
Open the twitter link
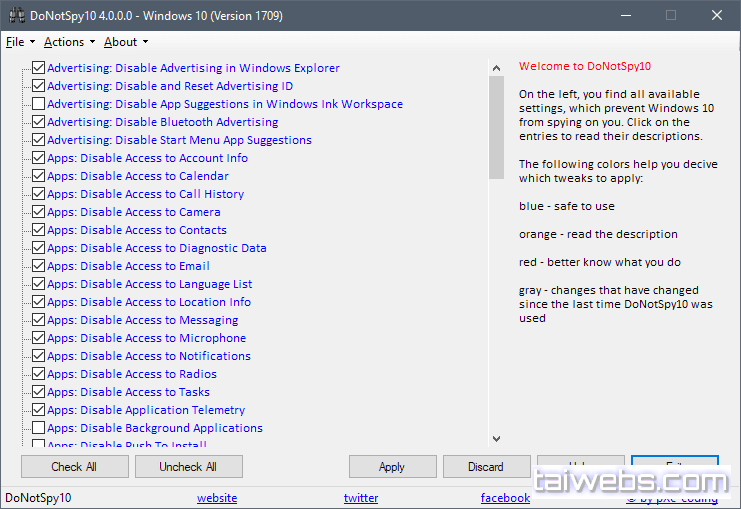point(361,498)
